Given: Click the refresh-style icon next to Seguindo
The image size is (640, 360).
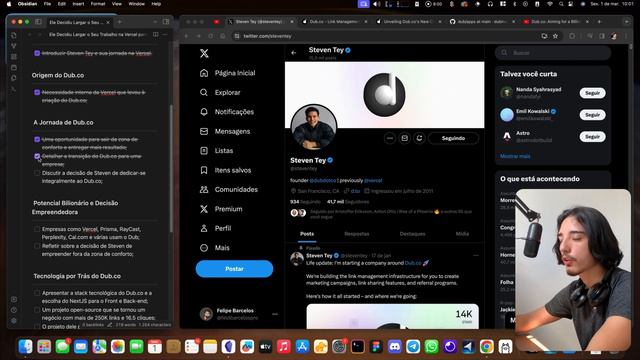Looking at the screenshot, I should (419, 138).
